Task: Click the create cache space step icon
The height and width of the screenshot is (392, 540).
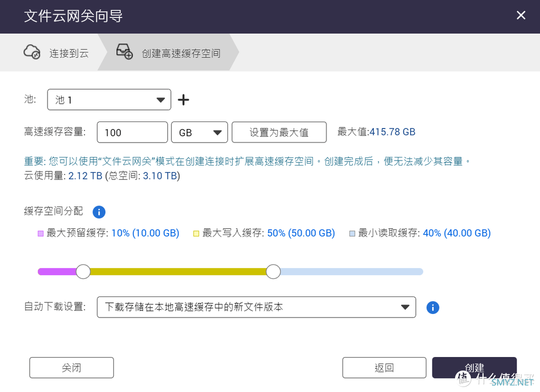Action: pos(124,51)
